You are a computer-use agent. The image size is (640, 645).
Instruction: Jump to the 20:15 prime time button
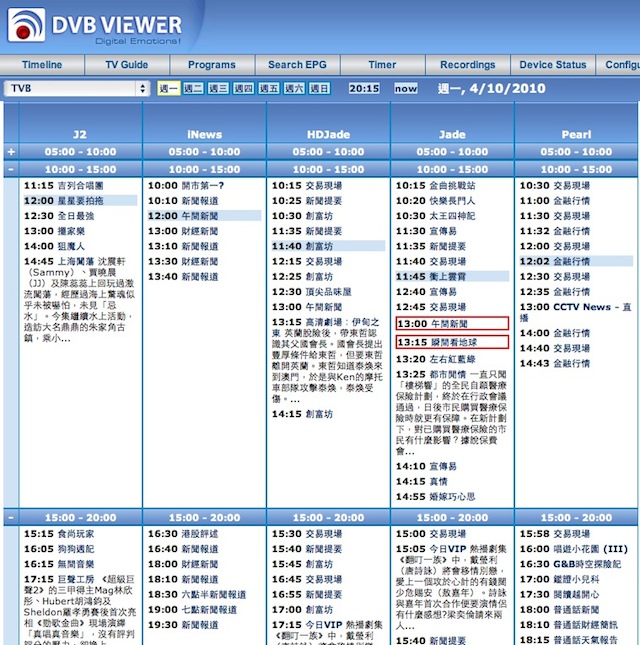point(364,88)
